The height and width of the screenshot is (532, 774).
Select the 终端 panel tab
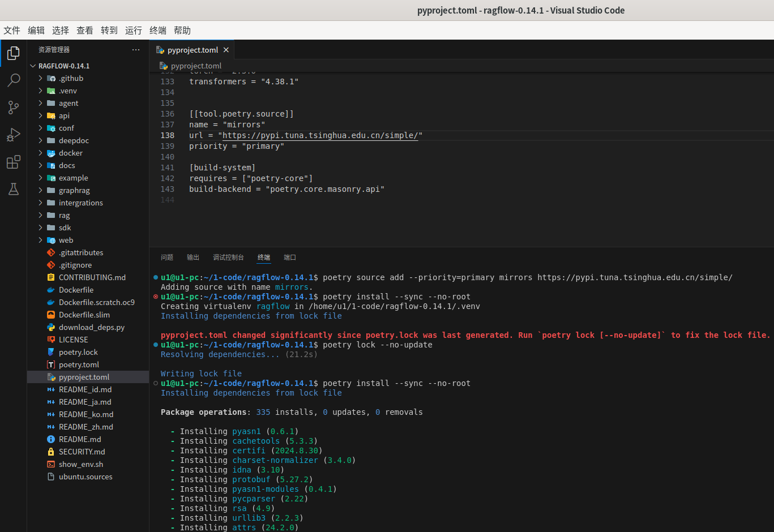(x=264, y=258)
